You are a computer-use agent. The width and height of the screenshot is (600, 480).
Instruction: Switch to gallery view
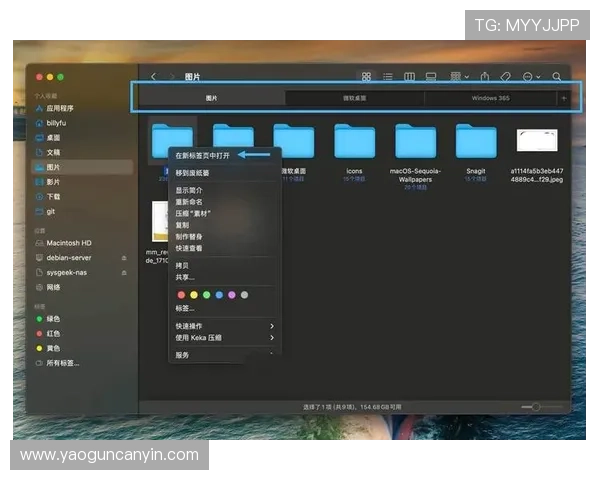click(x=431, y=76)
